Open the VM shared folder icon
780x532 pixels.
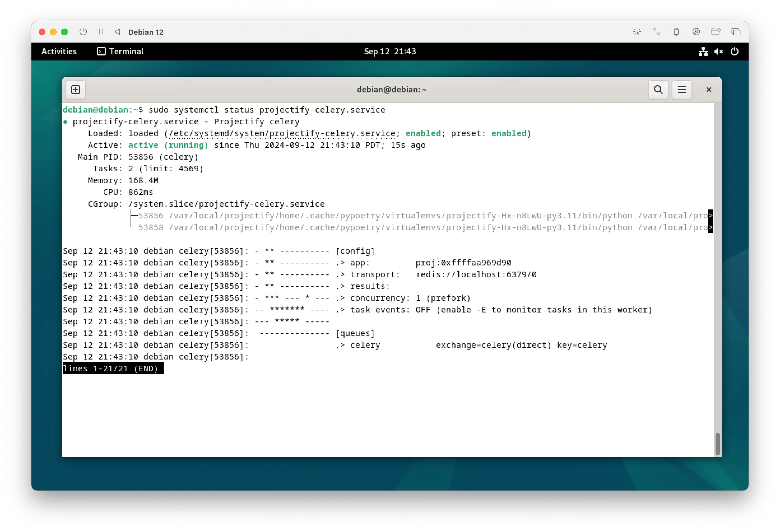[716, 32]
